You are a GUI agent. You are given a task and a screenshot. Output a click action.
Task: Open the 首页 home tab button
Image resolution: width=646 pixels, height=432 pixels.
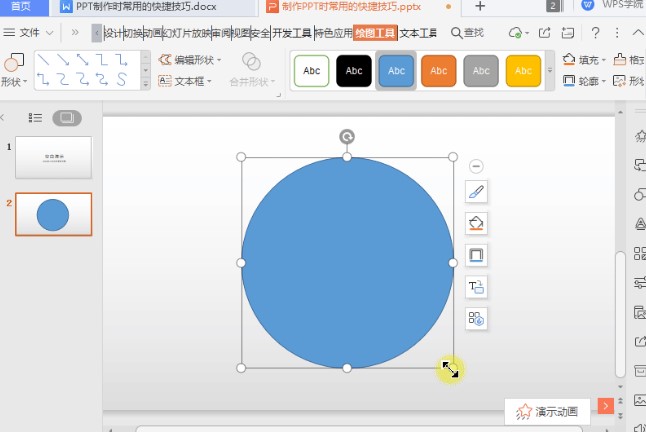coord(21,7)
